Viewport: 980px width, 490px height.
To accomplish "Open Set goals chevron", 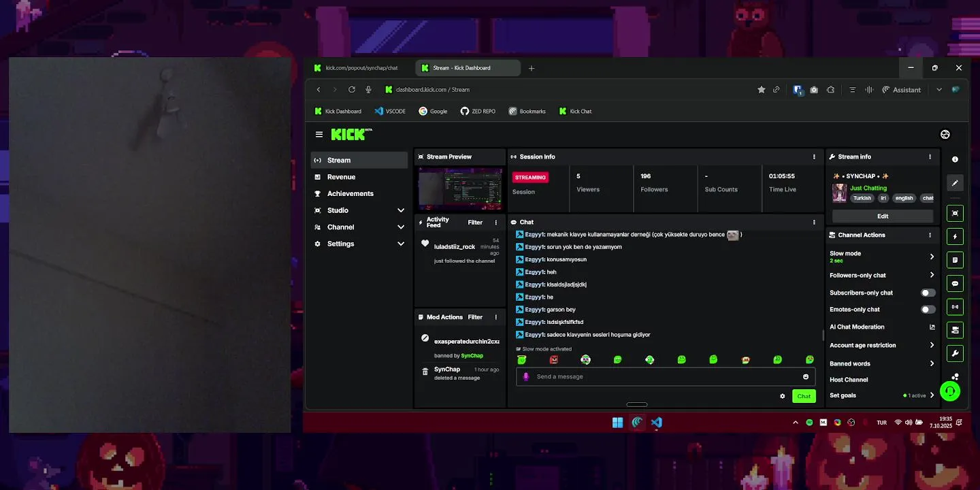I will point(932,395).
